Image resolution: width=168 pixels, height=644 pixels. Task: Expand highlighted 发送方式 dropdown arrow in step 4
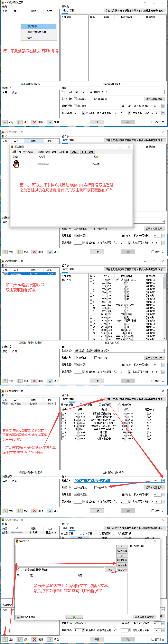tap(163, 481)
